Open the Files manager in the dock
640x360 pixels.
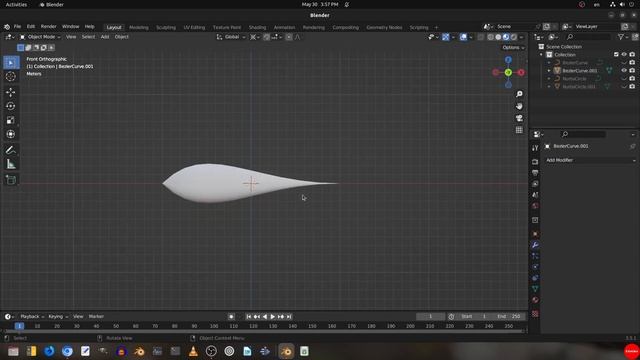[13, 351]
